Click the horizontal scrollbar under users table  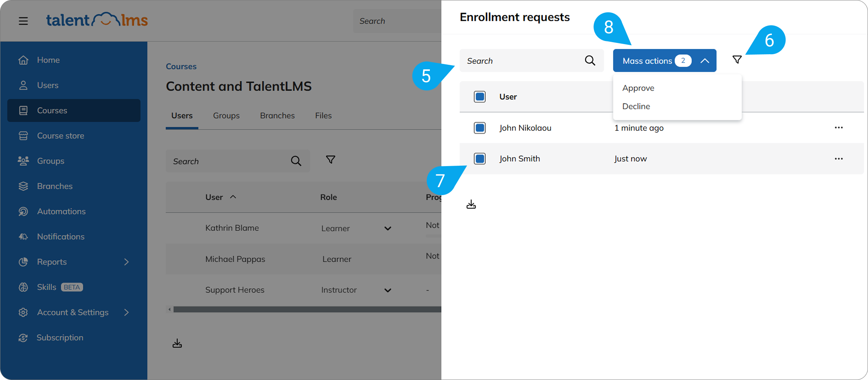[307, 310]
